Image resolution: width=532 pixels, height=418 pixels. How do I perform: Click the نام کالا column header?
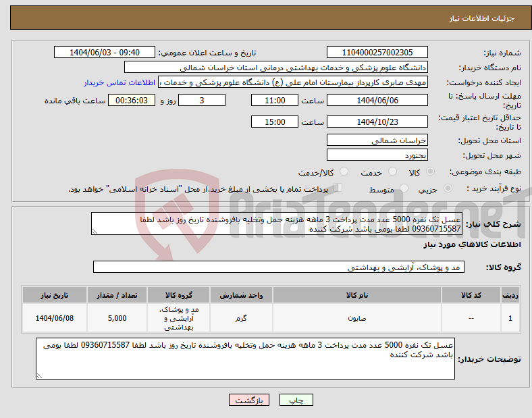pos(357,295)
